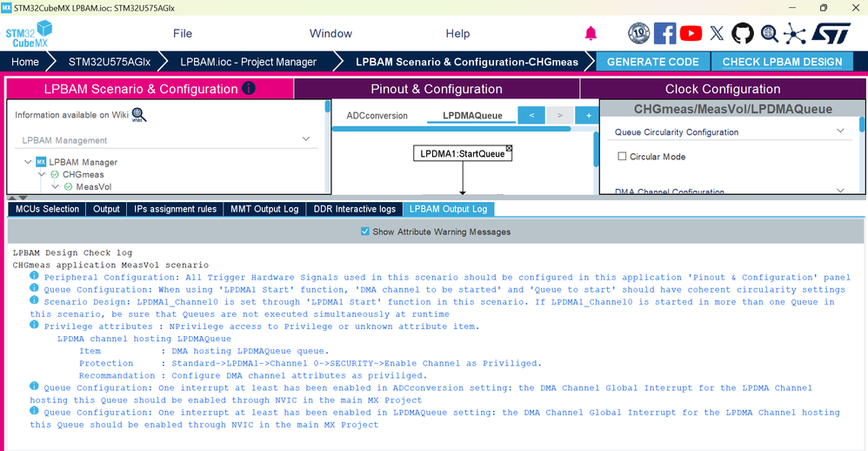Move queue right with the > button
The height and width of the screenshot is (451, 868).
[559, 115]
